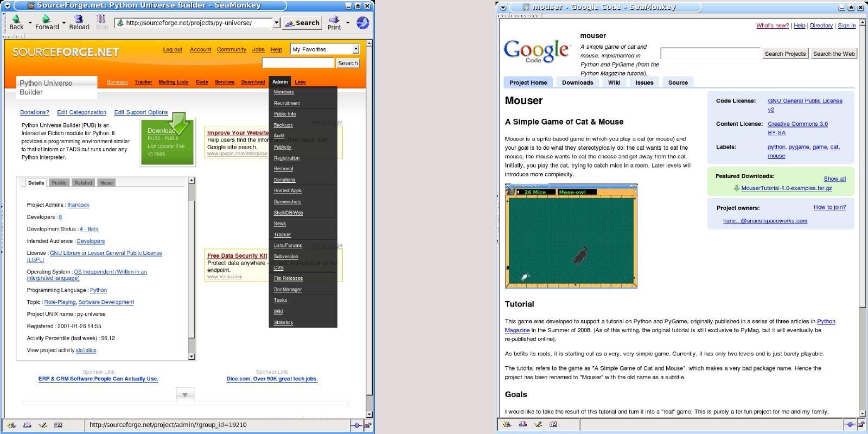Open the Admin tab on SourceForge

pos(280,82)
